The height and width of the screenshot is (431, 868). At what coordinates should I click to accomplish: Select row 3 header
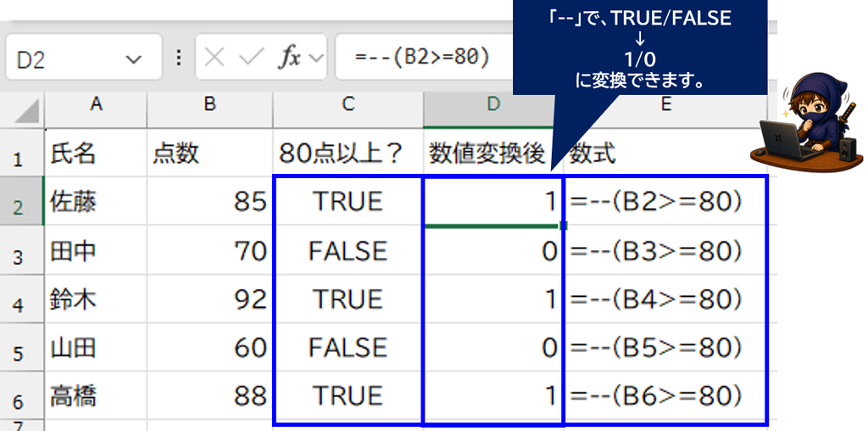click(x=22, y=250)
